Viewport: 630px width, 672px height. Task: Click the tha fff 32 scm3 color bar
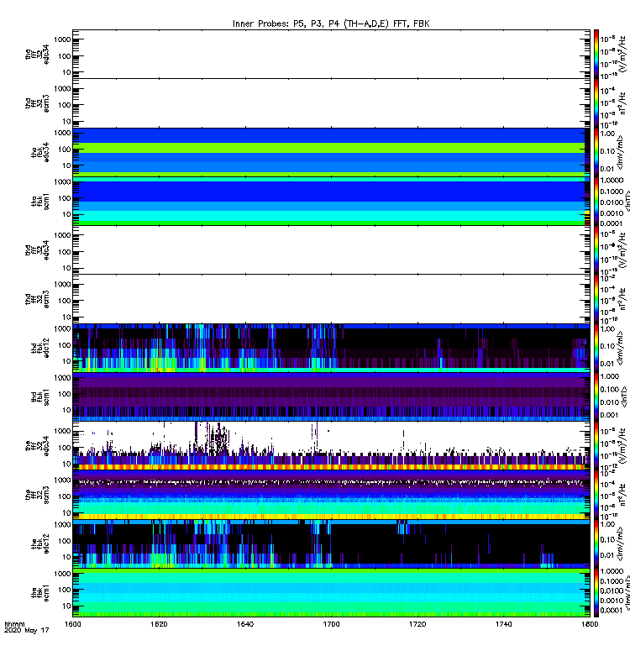tap(596, 103)
